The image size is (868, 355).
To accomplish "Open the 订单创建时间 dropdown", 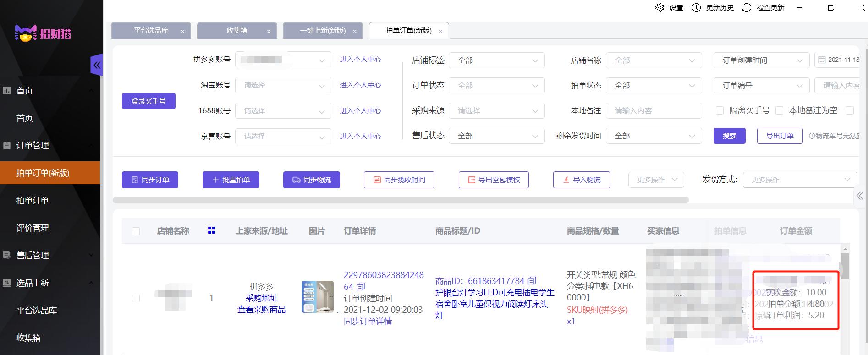I will coord(762,60).
